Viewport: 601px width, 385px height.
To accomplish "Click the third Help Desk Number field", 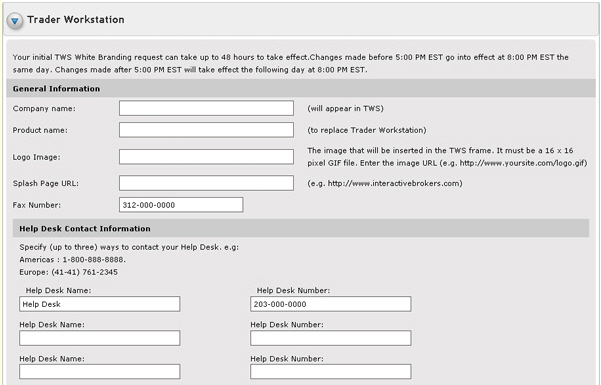I will (331, 372).
